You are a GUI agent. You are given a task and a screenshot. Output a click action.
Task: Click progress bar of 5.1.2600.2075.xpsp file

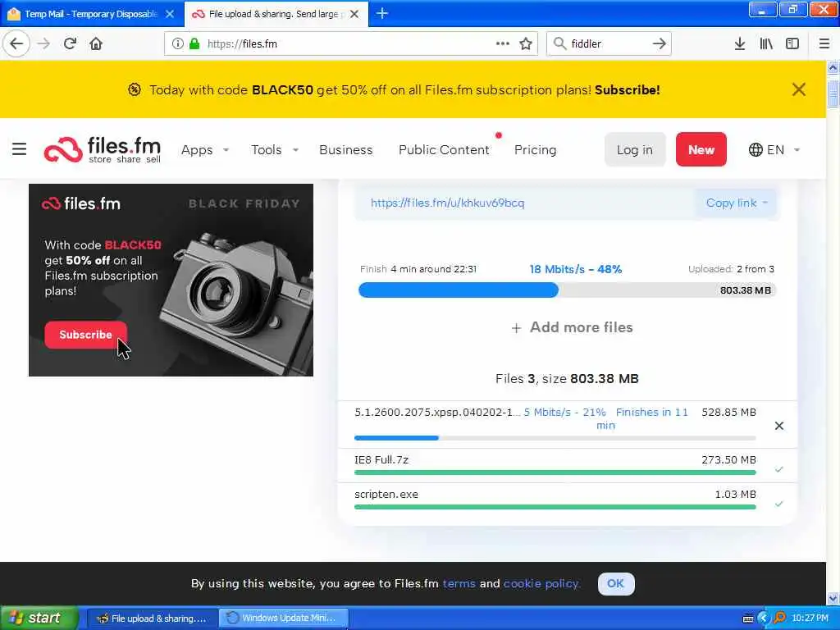pyautogui.click(x=555, y=438)
